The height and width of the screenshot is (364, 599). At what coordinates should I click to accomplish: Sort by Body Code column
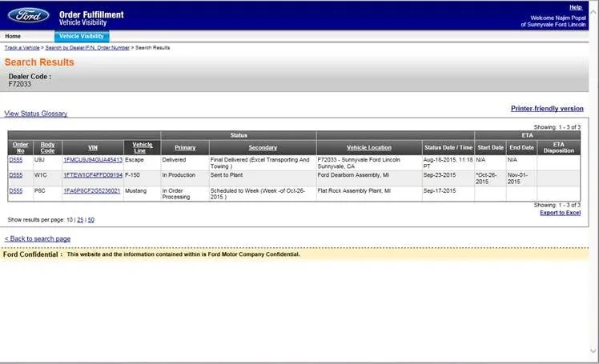[x=47, y=147]
